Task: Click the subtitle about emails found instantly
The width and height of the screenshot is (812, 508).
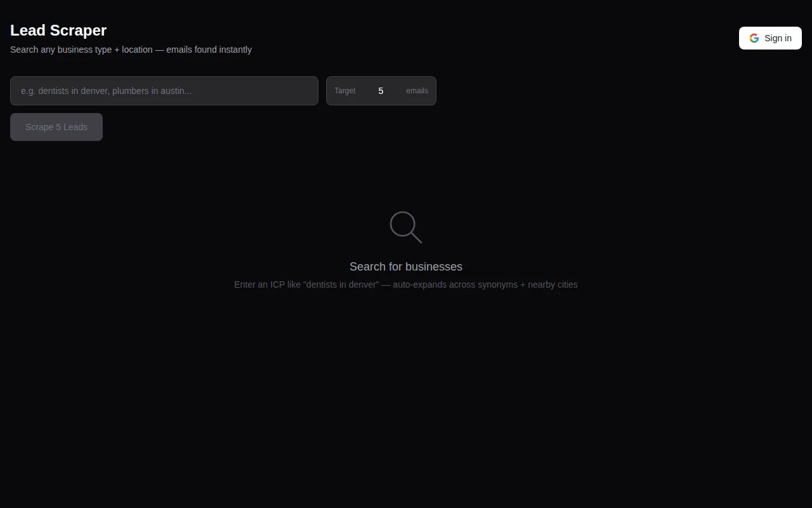Action: coord(131,50)
